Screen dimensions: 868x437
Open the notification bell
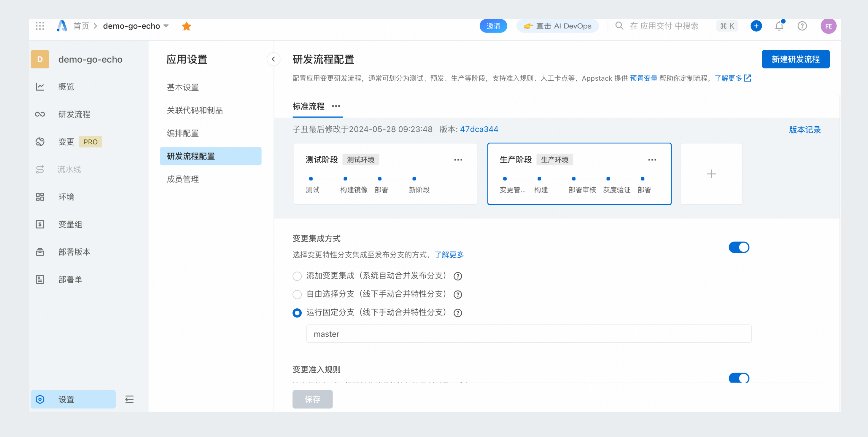tap(779, 26)
